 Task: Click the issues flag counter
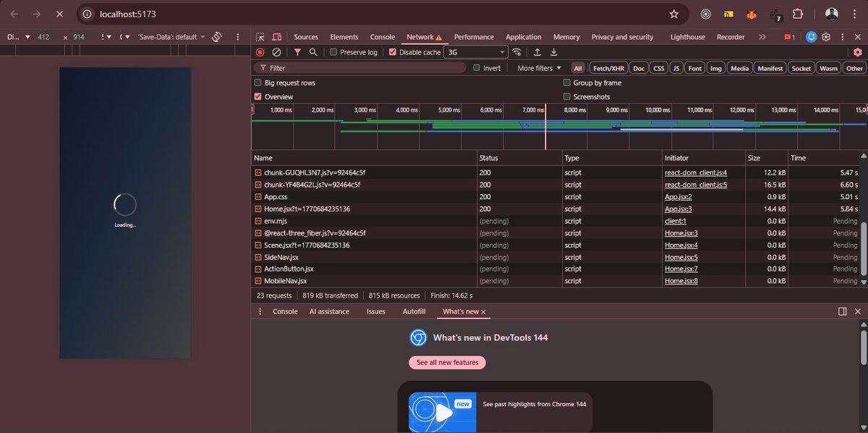(x=790, y=37)
